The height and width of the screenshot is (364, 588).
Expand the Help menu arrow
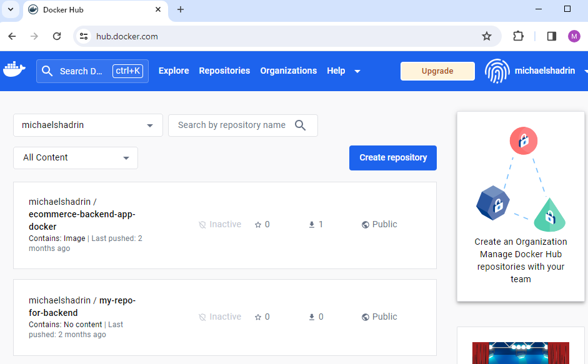(x=357, y=71)
